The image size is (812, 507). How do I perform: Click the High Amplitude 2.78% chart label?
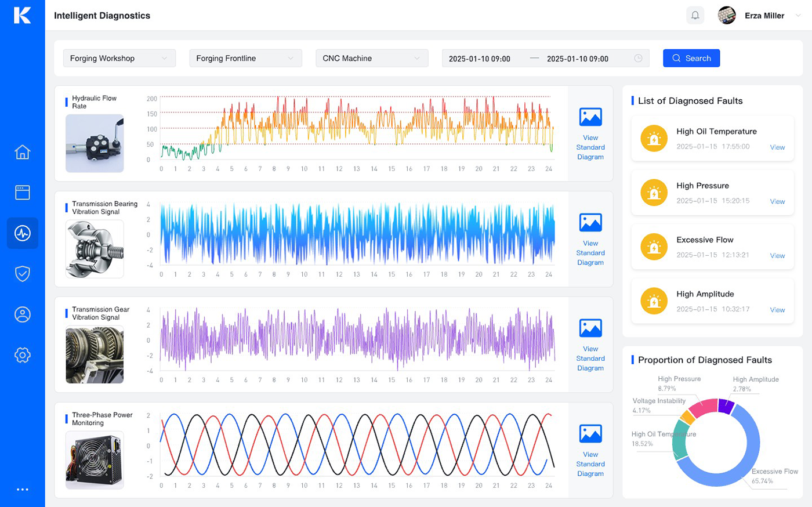(x=756, y=384)
